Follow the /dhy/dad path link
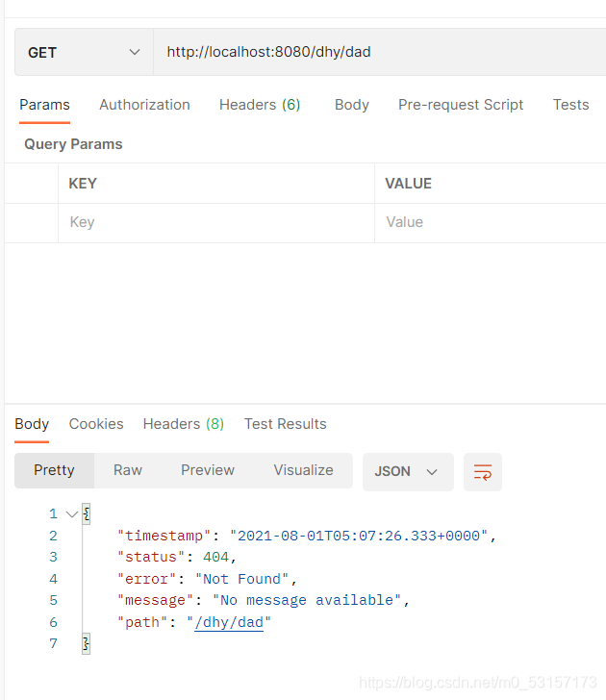This screenshot has height=700, width=606. coord(229,622)
